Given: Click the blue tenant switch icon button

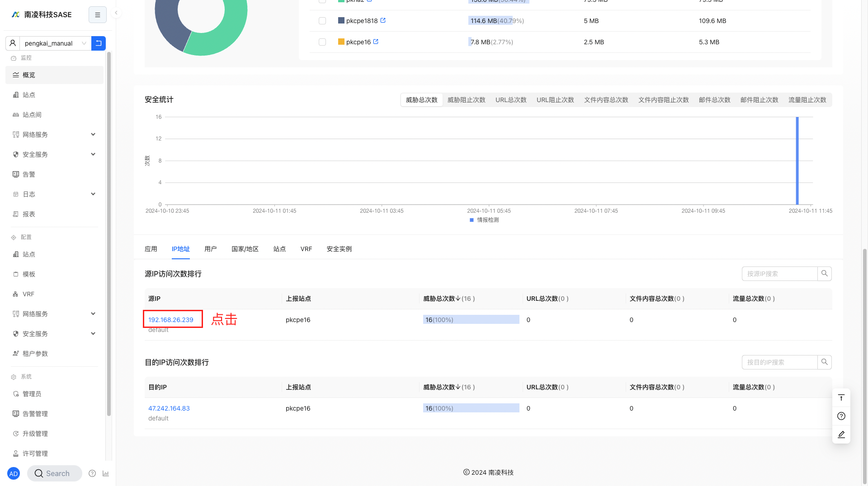Looking at the screenshot, I should point(99,43).
